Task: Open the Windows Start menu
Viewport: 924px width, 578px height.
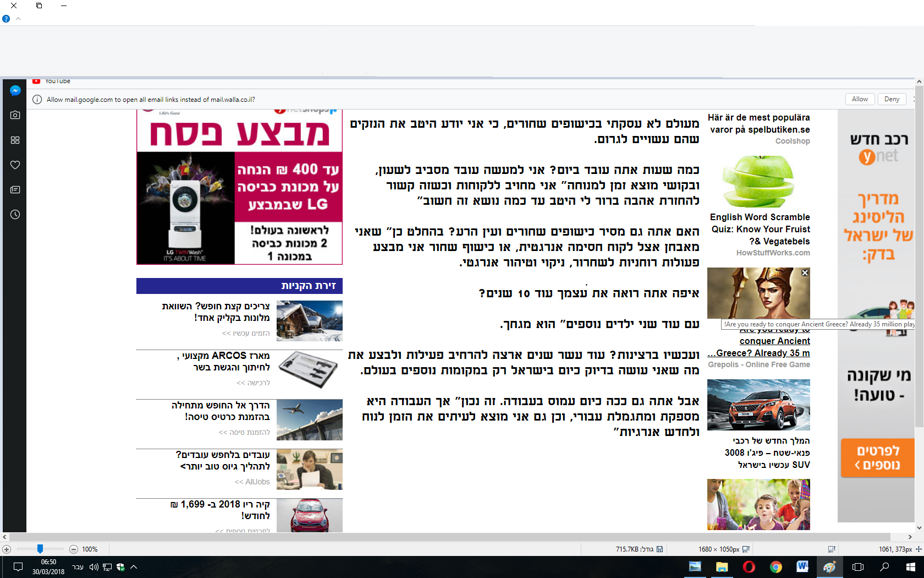Action: pos(911,567)
